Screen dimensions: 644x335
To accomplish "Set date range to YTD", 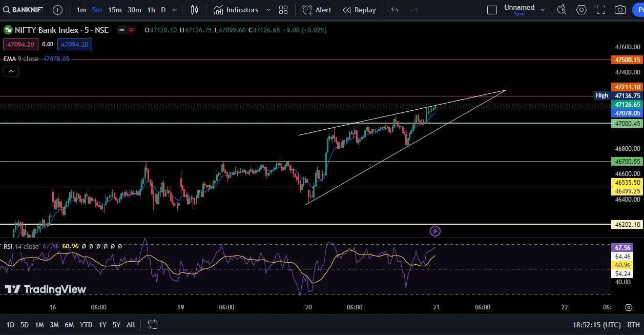I will point(86,325).
